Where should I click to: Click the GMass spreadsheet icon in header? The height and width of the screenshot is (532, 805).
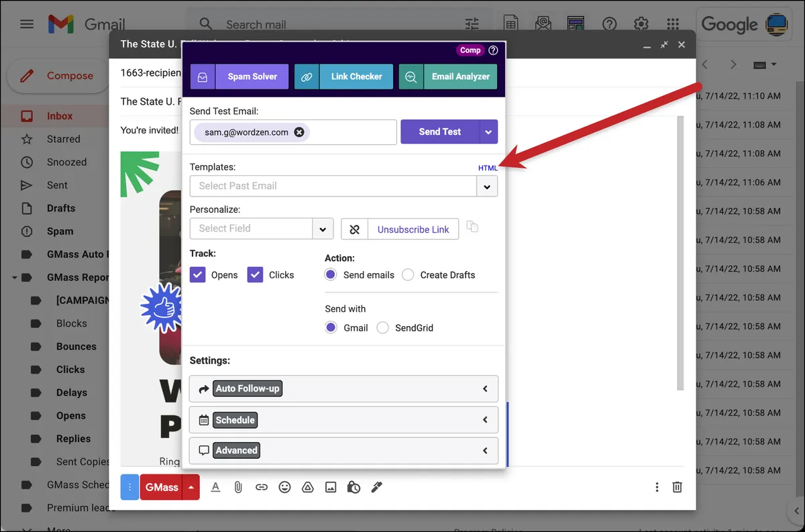tap(511, 24)
